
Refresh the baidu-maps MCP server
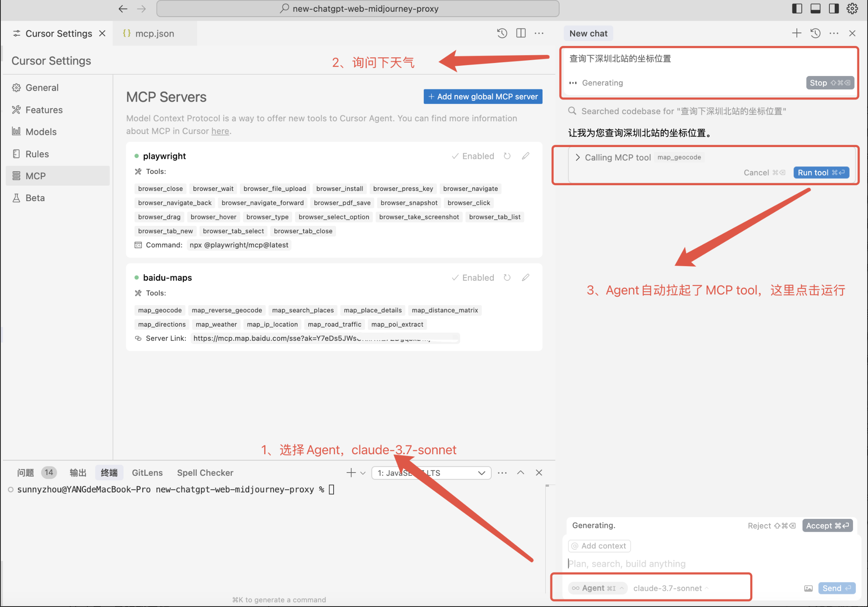[507, 277]
